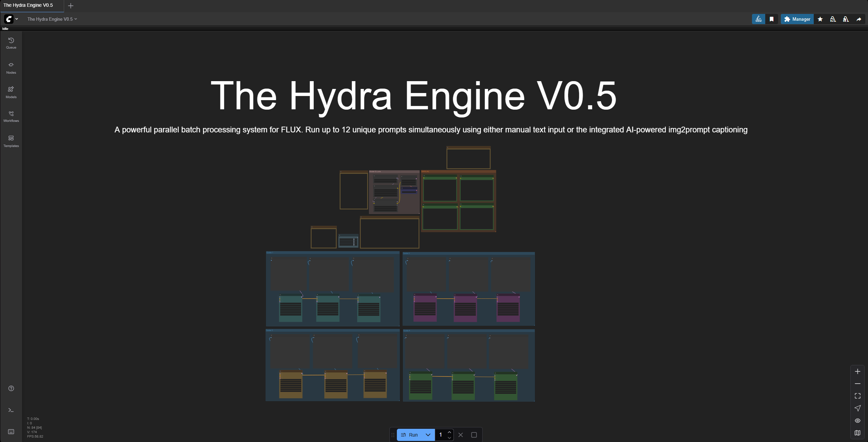Select the Guide 4 group header

click(x=469, y=331)
